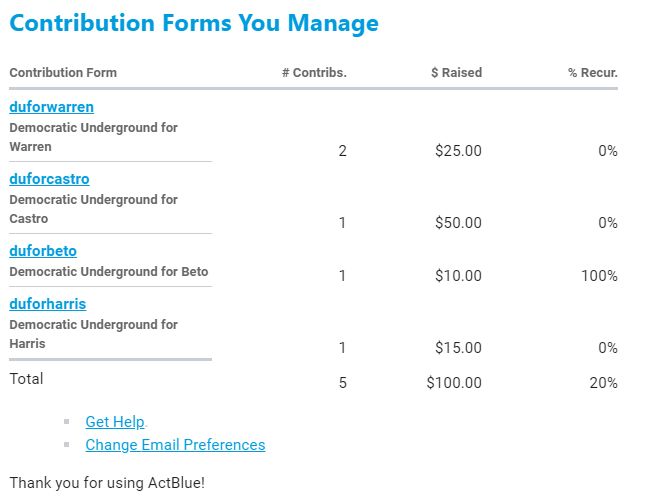648x504 pixels.
Task: Open the duforcastro contribution form link
Action: click(49, 179)
